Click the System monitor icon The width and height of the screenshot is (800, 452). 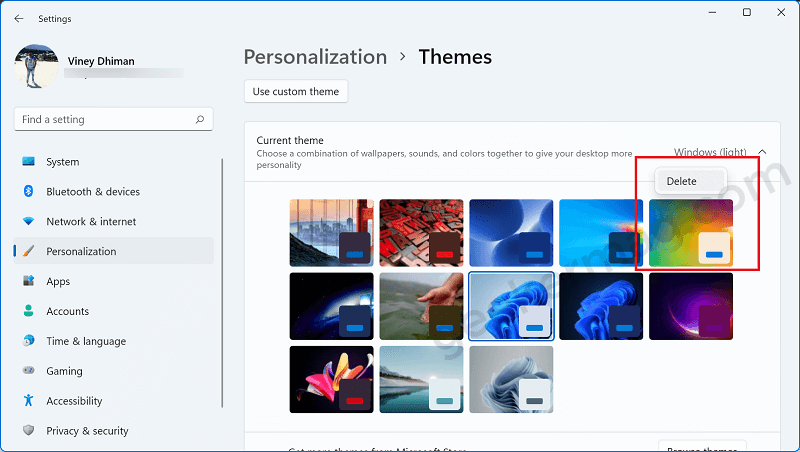pyautogui.click(x=29, y=162)
